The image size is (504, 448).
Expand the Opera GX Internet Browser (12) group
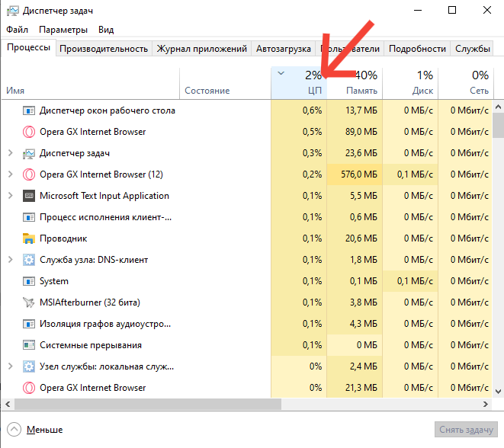10,174
